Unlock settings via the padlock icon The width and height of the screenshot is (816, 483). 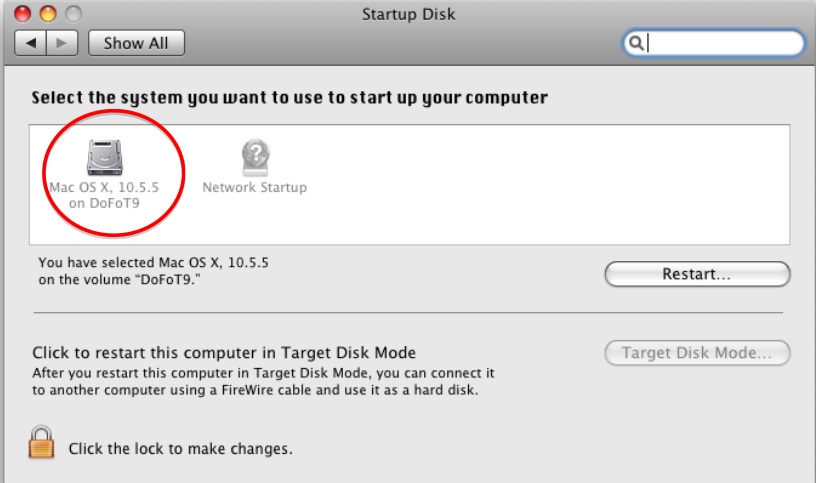[41, 442]
